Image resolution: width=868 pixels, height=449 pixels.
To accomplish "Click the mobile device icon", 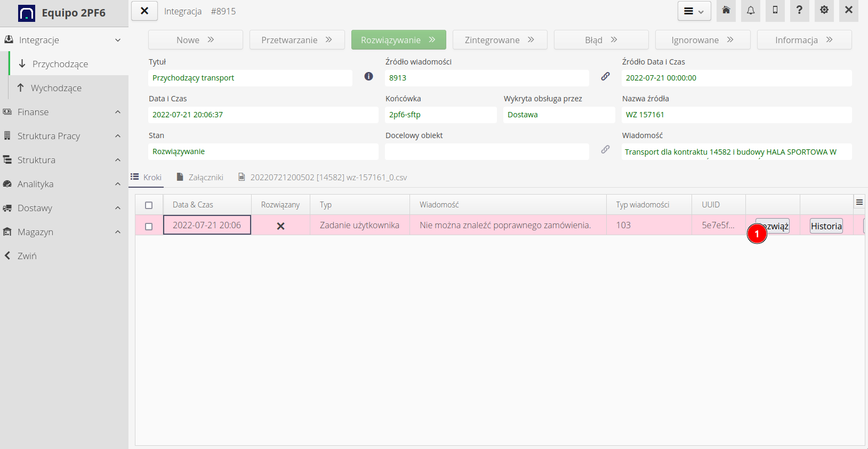I will coord(775,11).
